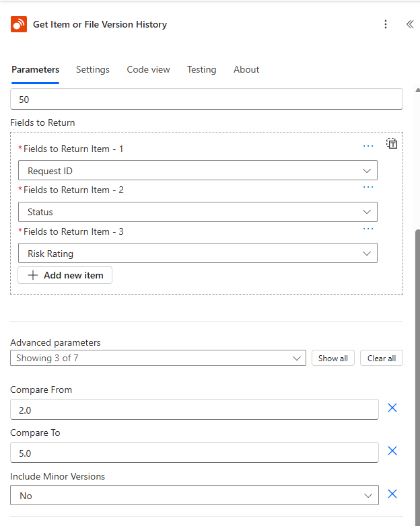Click the Clear all button

382,358
